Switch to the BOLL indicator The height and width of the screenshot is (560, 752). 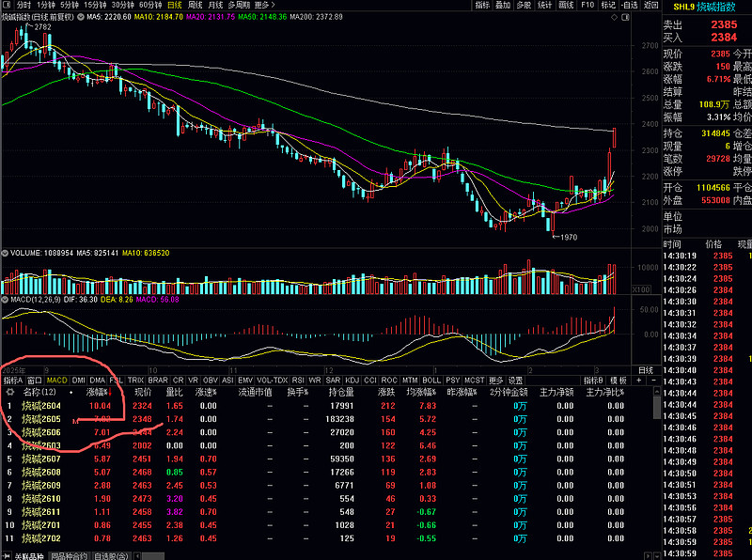[x=431, y=380]
